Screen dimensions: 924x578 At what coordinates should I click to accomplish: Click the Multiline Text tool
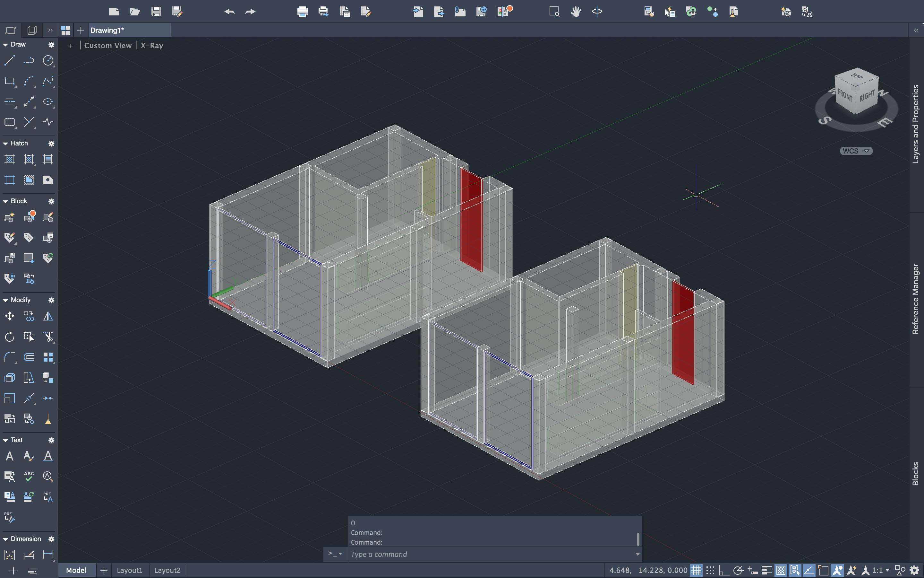pos(10,456)
